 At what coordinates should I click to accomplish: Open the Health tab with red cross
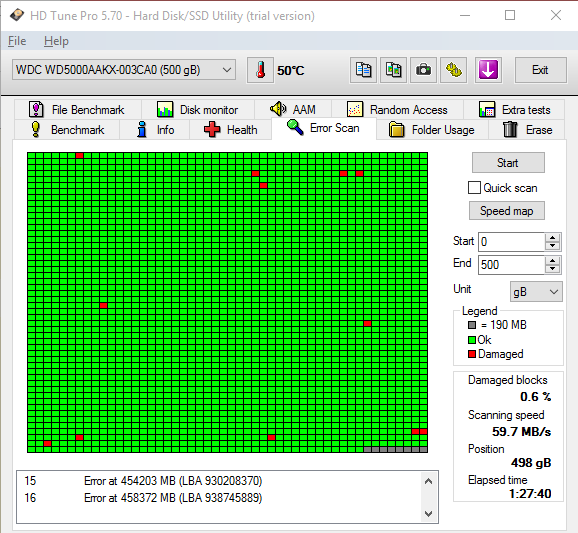pyautogui.click(x=230, y=130)
